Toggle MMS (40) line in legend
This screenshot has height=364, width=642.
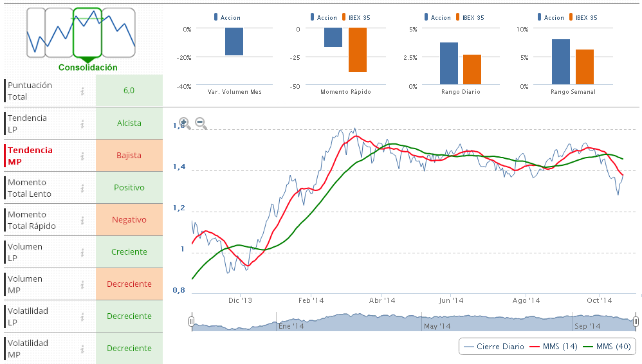point(607,347)
